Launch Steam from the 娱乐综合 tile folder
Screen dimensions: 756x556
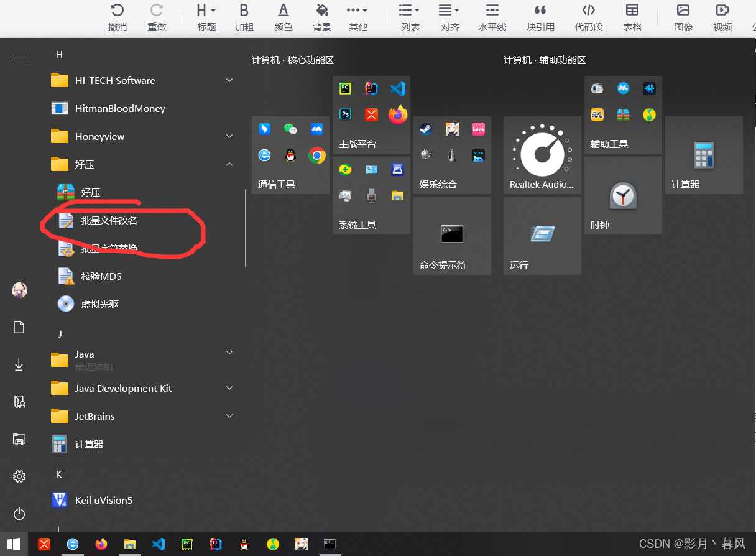426,129
